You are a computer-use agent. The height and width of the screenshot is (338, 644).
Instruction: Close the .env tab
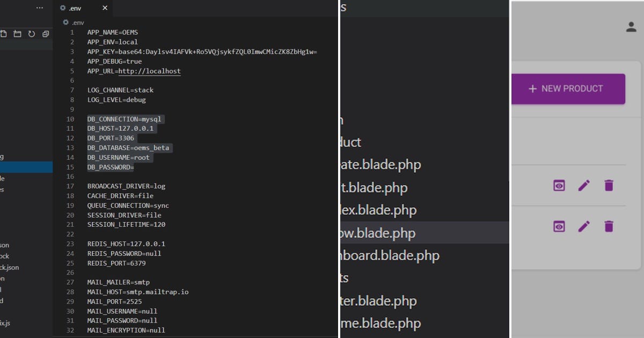[x=105, y=8]
